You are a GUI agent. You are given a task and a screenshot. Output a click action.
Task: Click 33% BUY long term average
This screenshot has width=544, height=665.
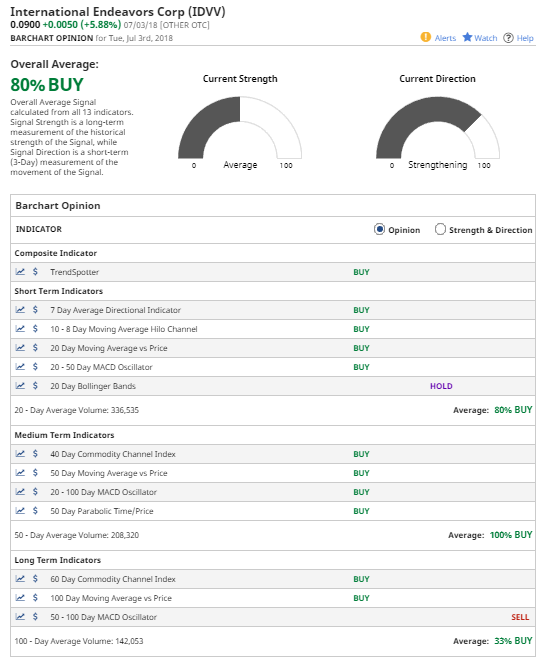point(513,641)
